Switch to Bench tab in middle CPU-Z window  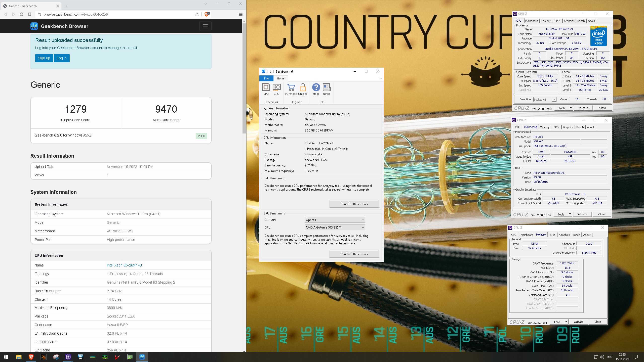pyautogui.click(x=580, y=127)
